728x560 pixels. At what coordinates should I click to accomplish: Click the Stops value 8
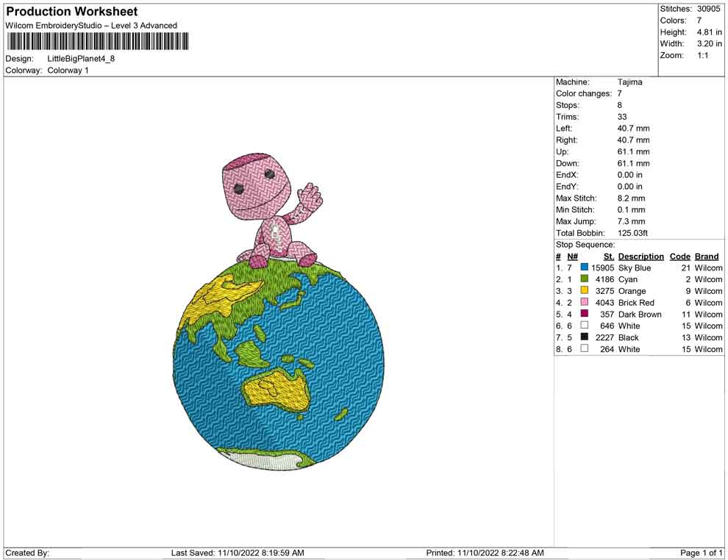click(x=619, y=105)
